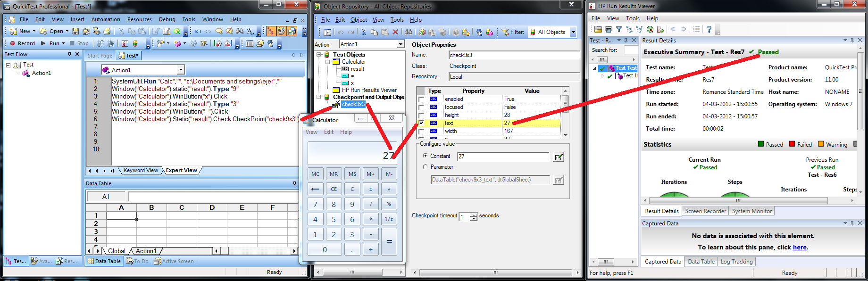This screenshot has width=868, height=281.
Task: Click Add Objects to Local icon
Action: [x=422, y=32]
